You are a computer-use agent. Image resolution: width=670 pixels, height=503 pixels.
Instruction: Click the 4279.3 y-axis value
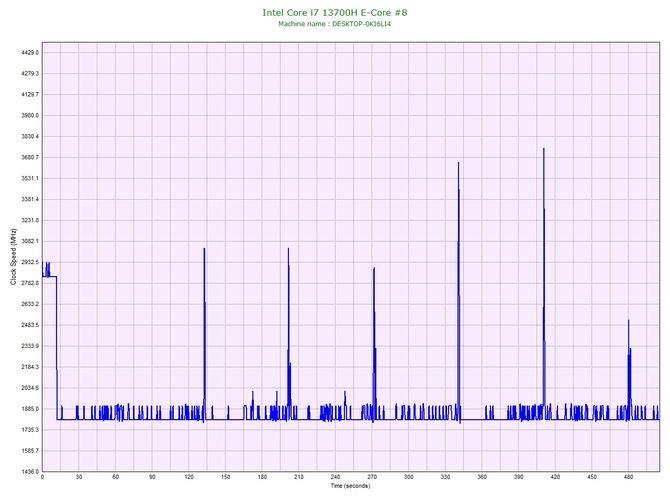[30, 74]
